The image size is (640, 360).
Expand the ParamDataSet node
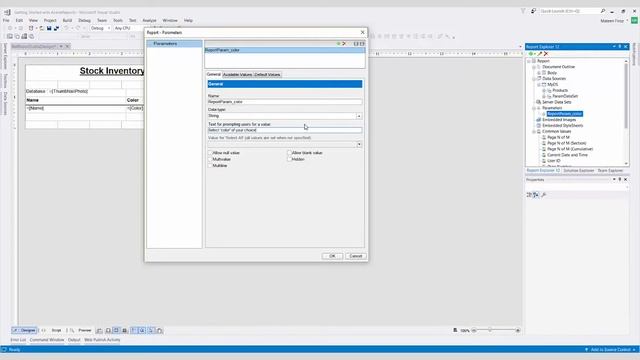(544, 96)
